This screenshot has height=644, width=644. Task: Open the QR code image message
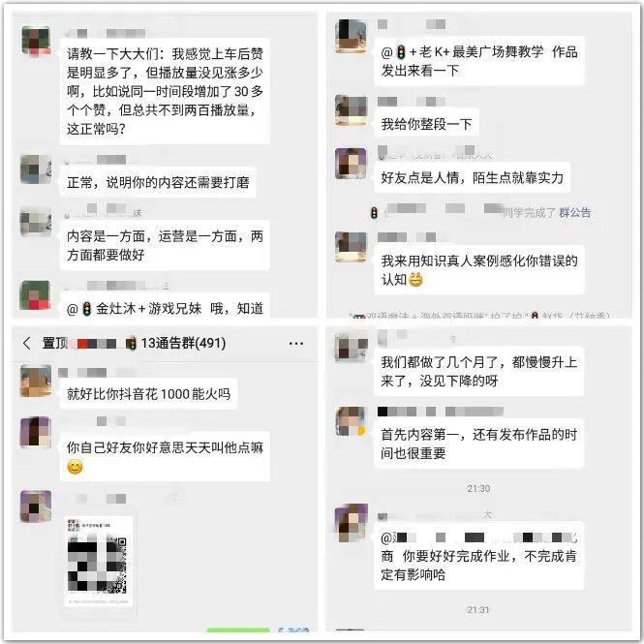pos(98,562)
